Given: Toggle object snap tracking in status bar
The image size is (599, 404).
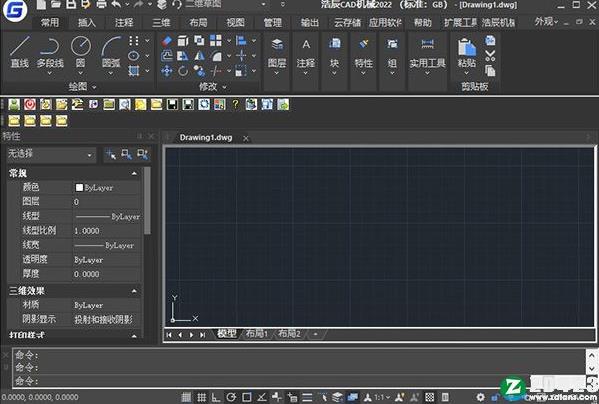Looking at the screenshot, I should point(262,397).
